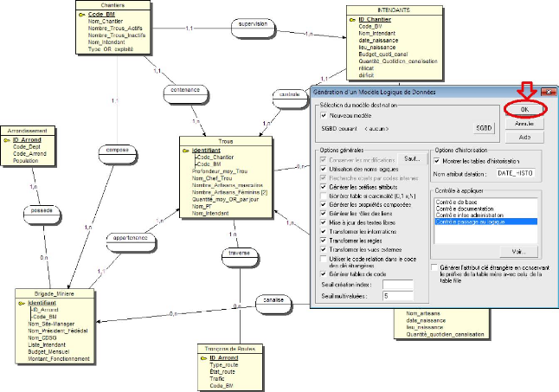Click the Voir... button
Viewport: 559px width, 392px height.
click(519, 251)
